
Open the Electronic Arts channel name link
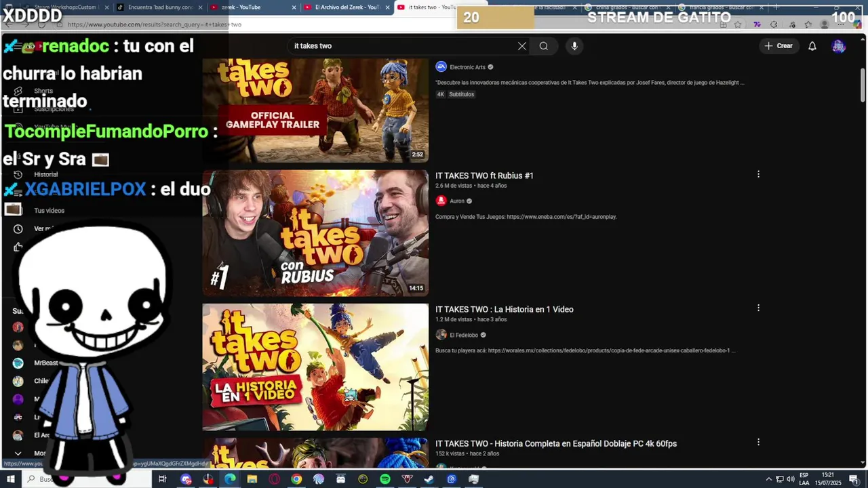467,67
